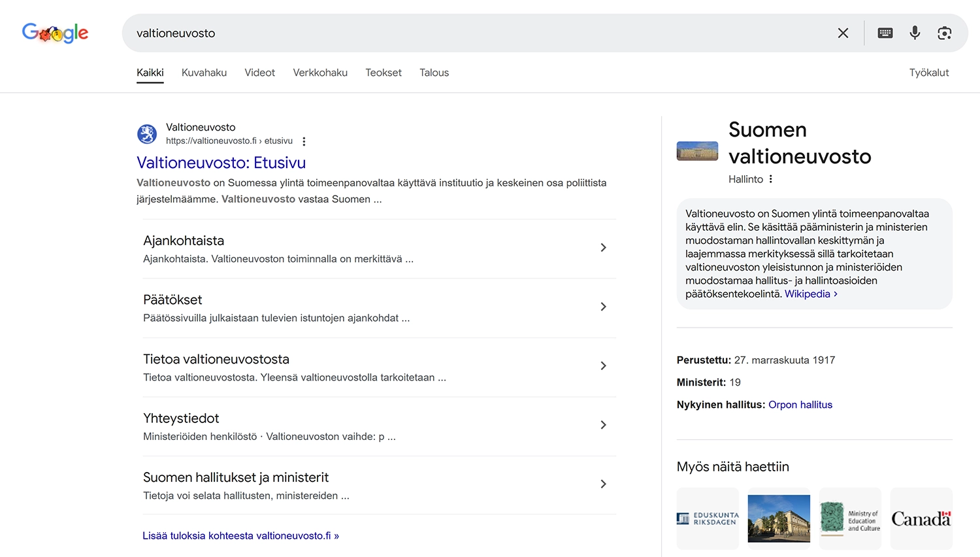Click the Suomen valtioneuvosto panel photo
The height and width of the screenshot is (557, 980).
696,150
